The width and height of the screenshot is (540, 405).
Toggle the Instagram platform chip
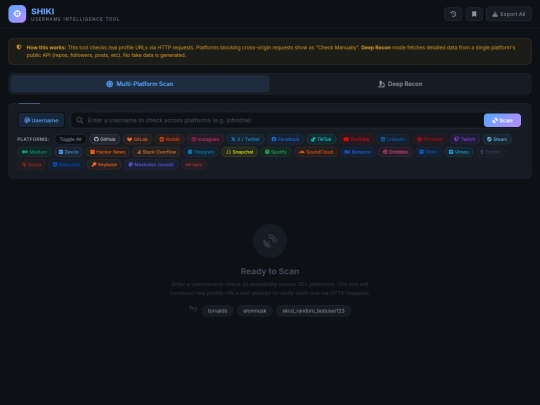pyautogui.click(x=206, y=139)
